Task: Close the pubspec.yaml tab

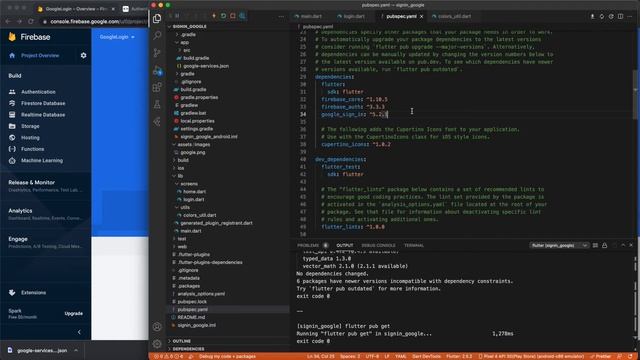Action: pos(422,16)
